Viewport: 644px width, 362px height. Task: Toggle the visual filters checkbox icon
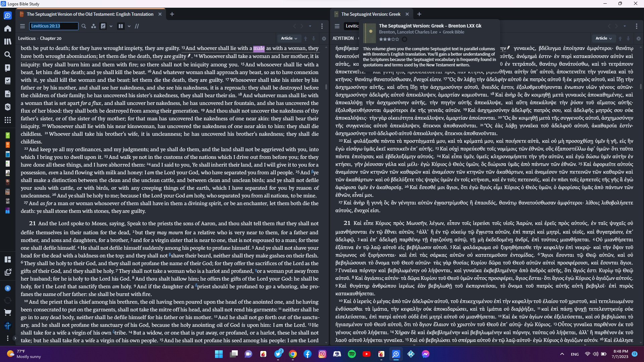tap(103, 26)
